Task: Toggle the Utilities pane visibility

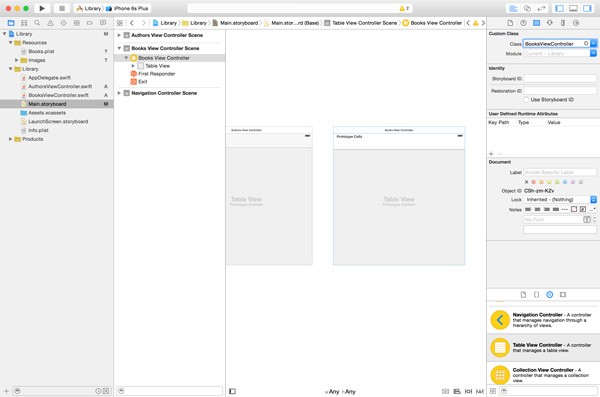Action: (x=587, y=8)
